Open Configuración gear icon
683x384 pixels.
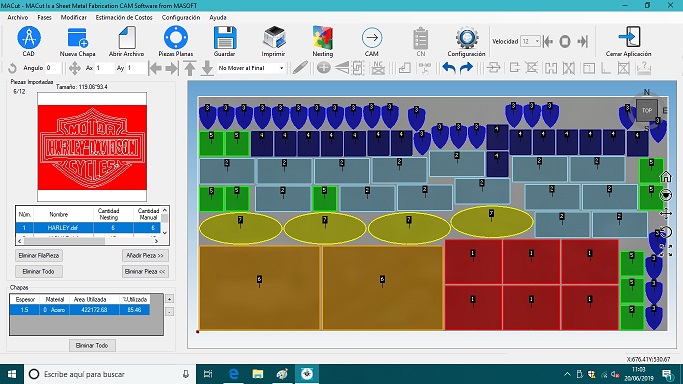(467, 38)
